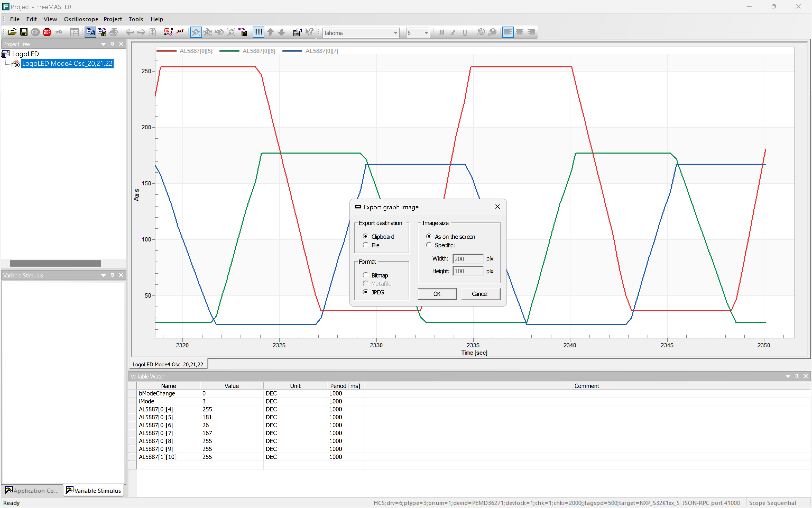The image size is (812, 508).
Task: Click the red arrows clear data icon
Action: pyautogui.click(x=180, y=32)
